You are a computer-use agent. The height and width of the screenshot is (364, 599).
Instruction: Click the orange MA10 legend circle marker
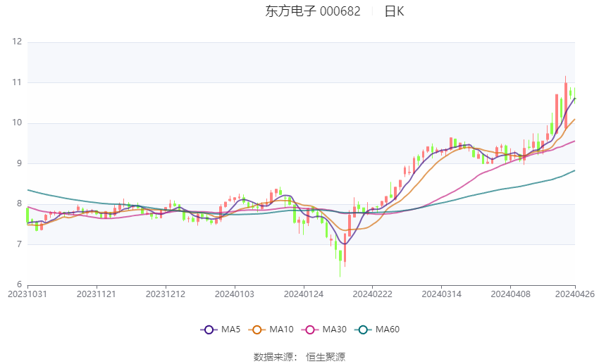(x=257, y=330)
